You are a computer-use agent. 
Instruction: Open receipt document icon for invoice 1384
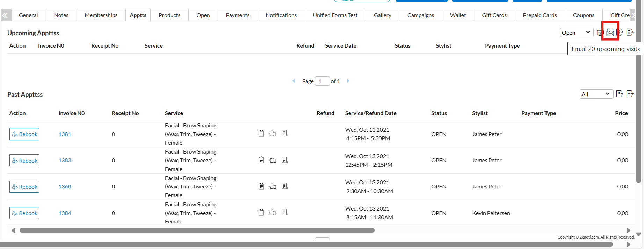285,212
